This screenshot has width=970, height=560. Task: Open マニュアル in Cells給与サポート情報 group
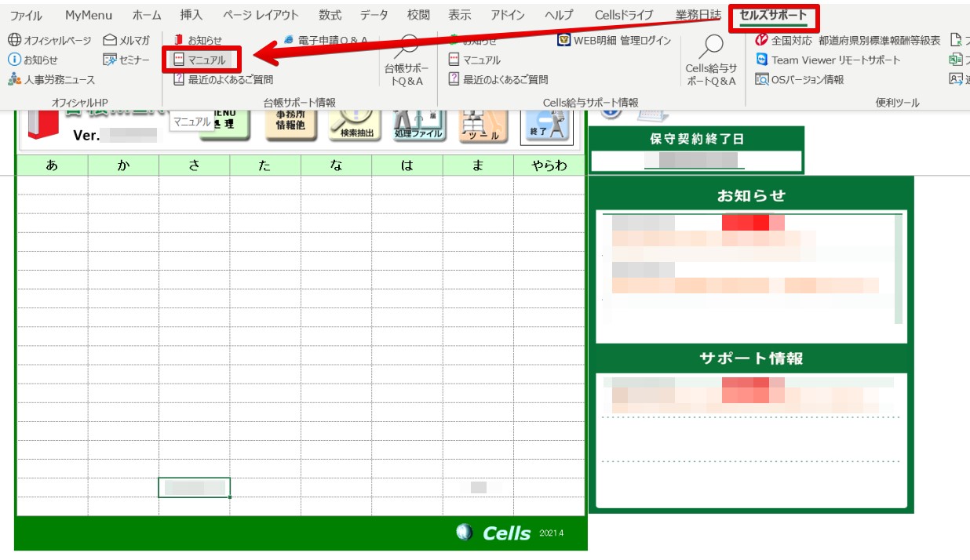pyautogui.click(x=474, y=60)
